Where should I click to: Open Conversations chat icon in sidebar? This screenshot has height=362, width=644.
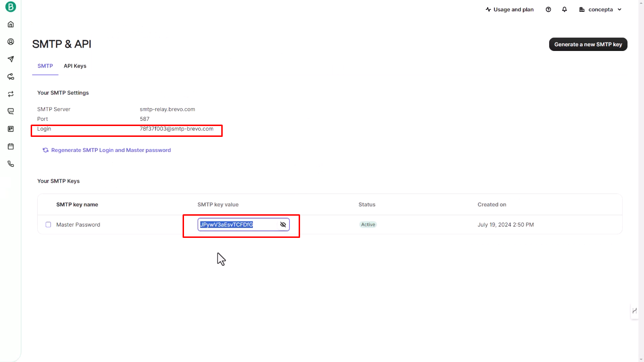click(x=10, y=111)
